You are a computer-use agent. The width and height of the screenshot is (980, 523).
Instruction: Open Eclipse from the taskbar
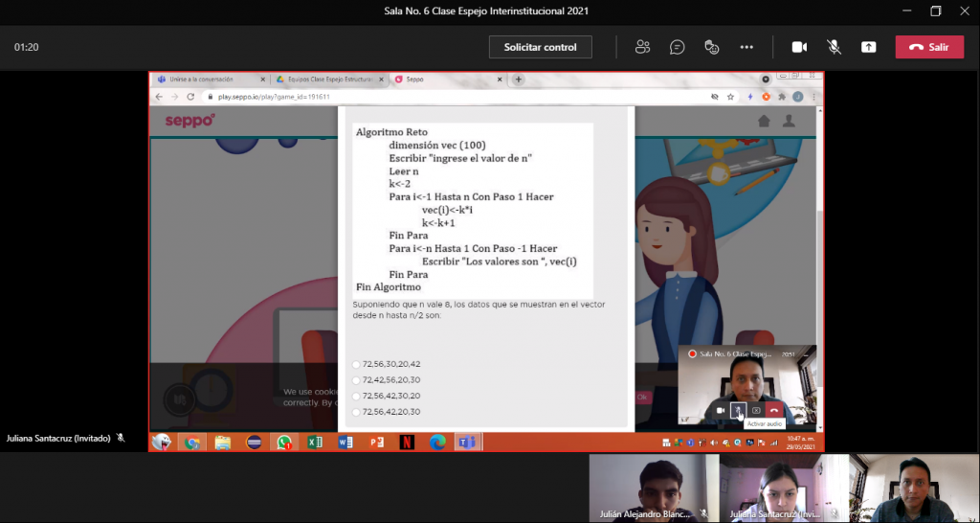click(x=254, y=443)
